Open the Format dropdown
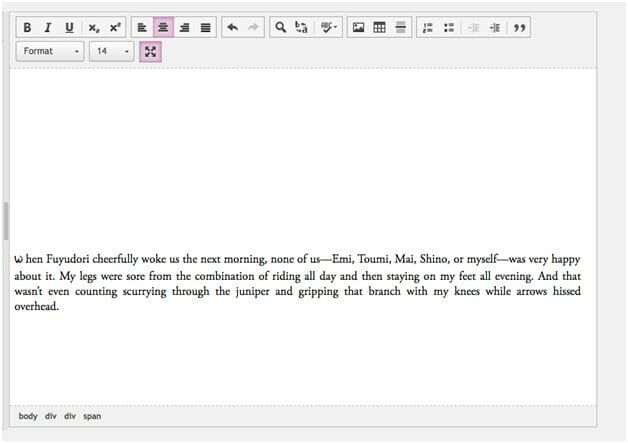Screen dimensions: 628x443 (x=50, y=52)
